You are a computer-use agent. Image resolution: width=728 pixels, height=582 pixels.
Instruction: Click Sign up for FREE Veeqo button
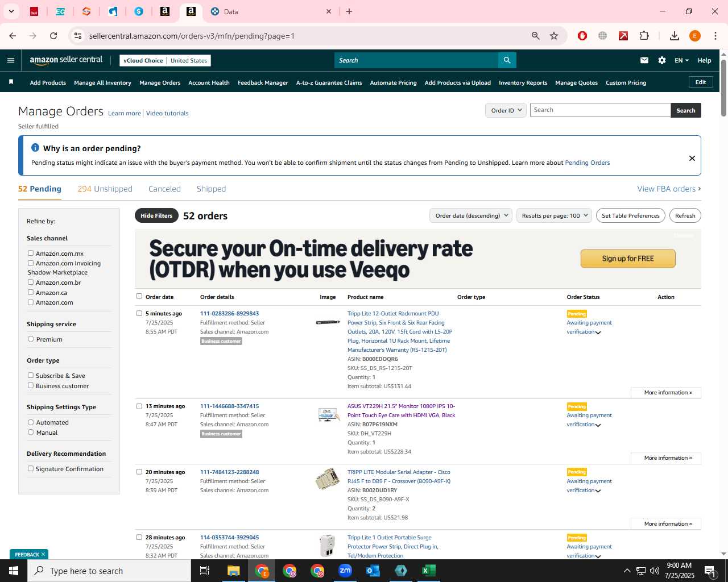628,259
